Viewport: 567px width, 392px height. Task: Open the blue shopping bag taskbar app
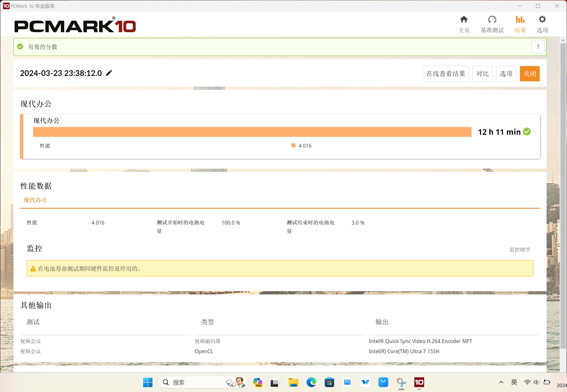coord(383,382)
